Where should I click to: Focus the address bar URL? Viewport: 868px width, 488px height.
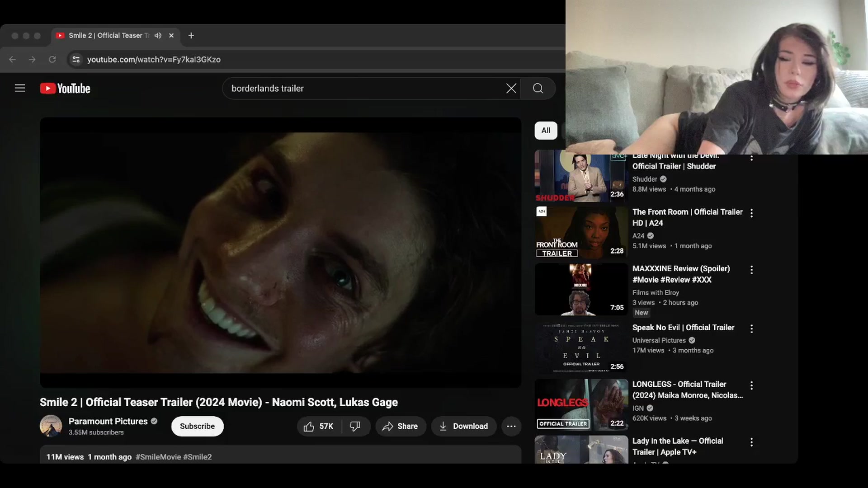pos(154,59)
